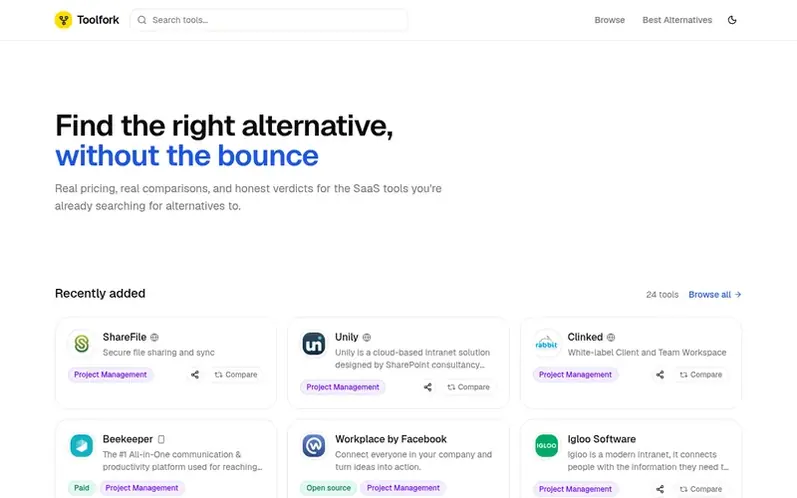The width and height of the screenshot is (797, 498).
Task: Share the ShareFile card
Action: click(195, 375)
